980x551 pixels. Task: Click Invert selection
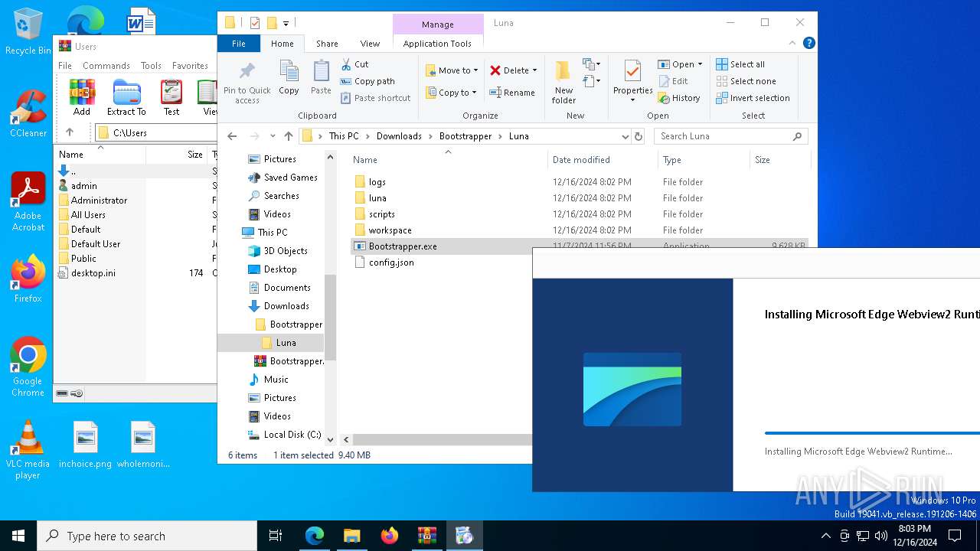tap(753, 98)
